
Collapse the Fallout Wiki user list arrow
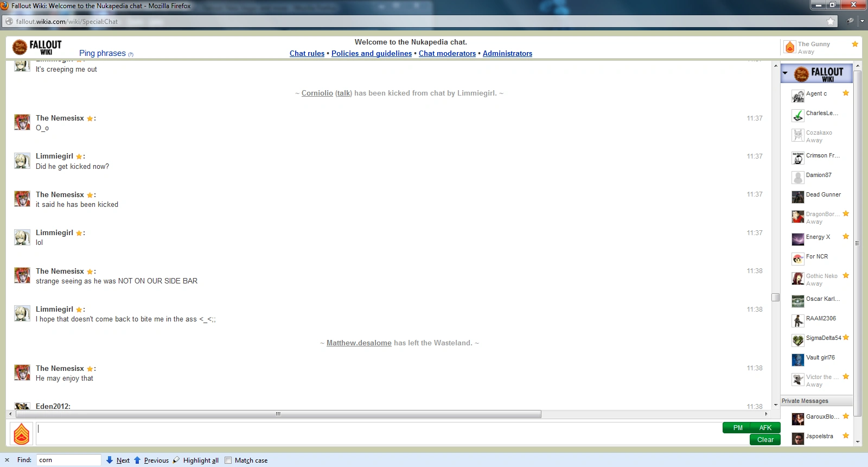tap(785, 73)
